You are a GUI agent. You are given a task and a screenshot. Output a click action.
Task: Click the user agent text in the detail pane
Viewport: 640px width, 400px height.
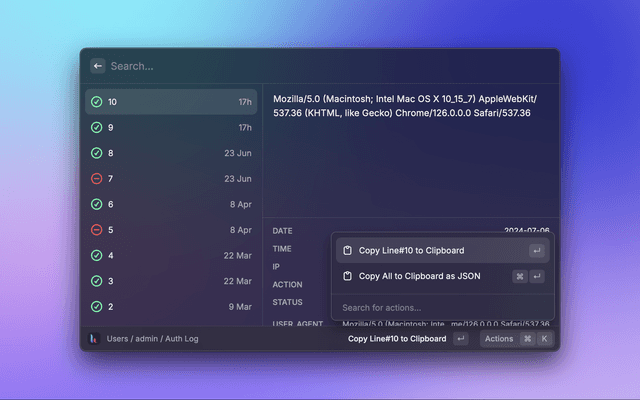coord(402,106)
